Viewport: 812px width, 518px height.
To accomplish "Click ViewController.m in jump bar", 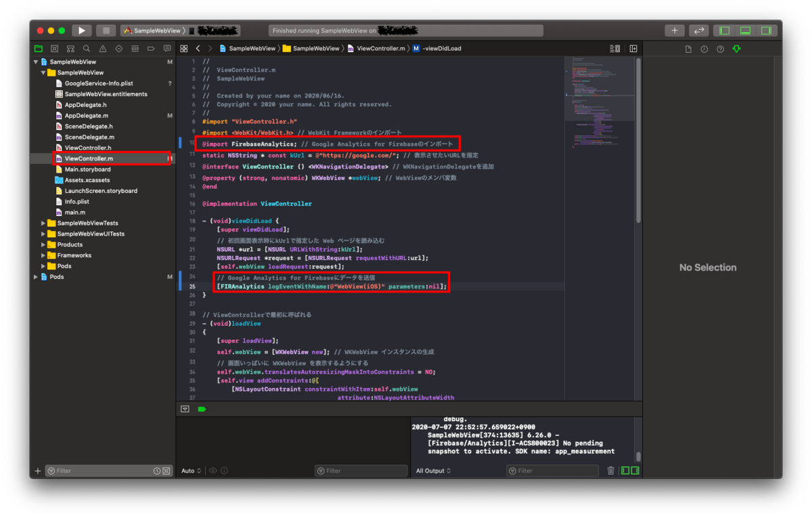I will [x=376, y=49].
